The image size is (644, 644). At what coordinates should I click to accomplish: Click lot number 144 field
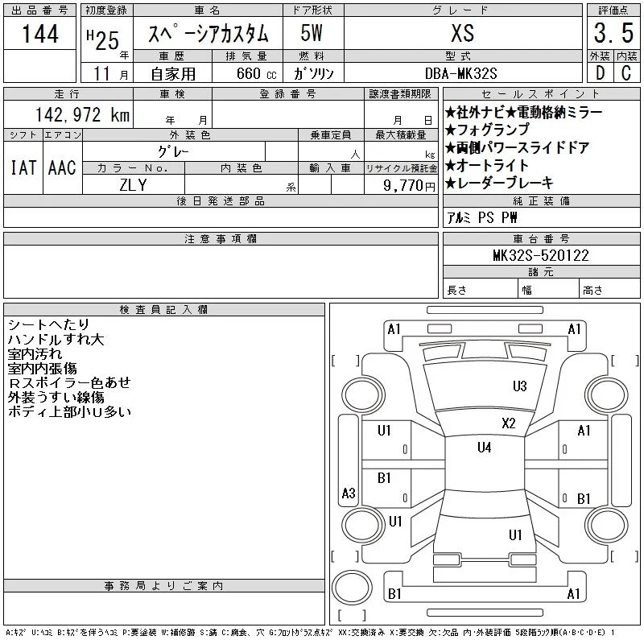(39, 33)
